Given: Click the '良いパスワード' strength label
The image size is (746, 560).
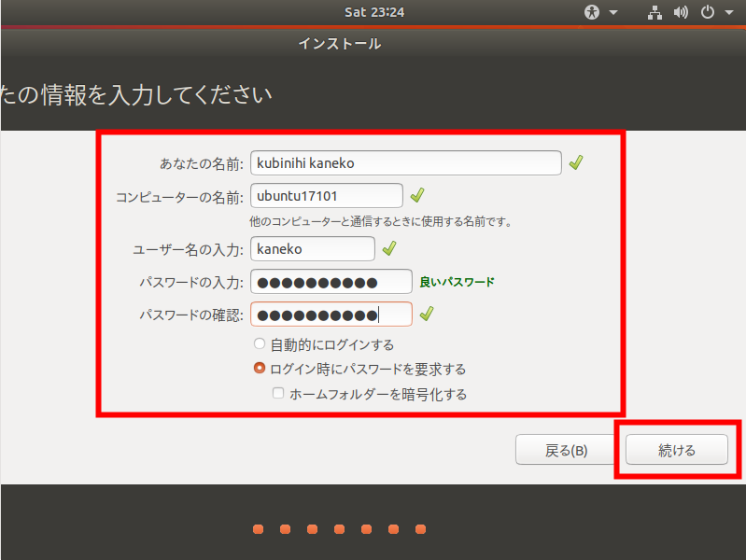Looking at the screenshot, I should (457, 282).
